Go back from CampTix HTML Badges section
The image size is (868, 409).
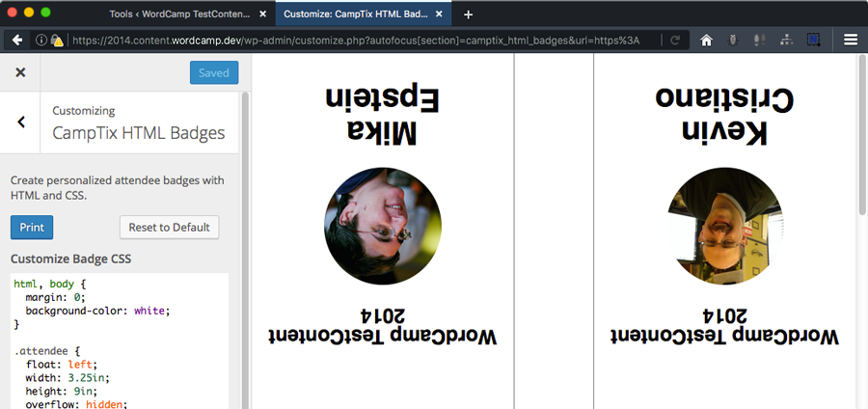coord(20,123)
